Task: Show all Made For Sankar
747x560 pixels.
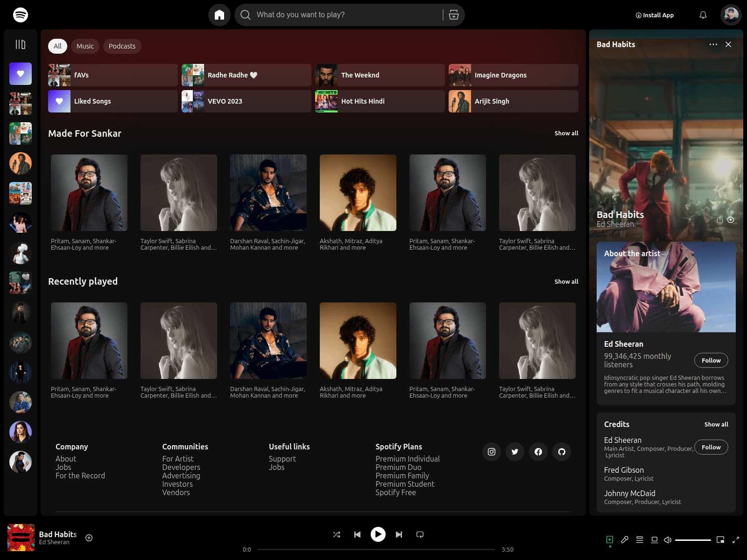Action: (566, 133)
